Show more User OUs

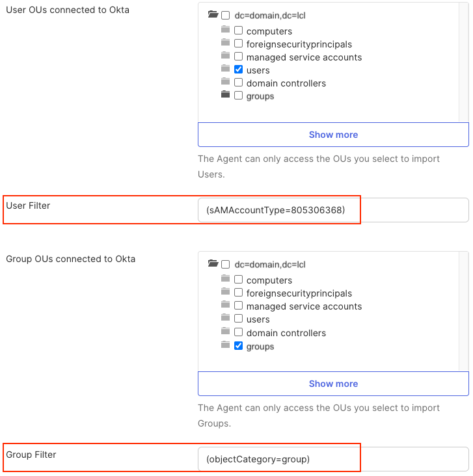tap(333, 135)
